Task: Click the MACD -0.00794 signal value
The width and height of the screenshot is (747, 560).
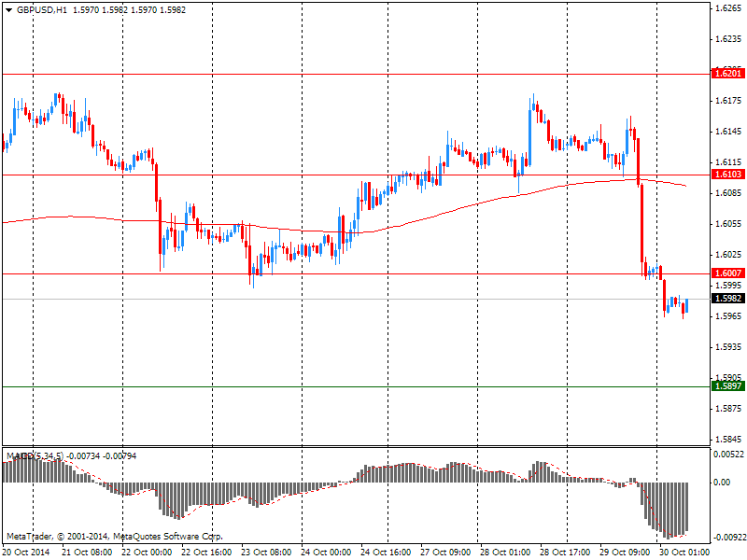Action: [120, 456]
